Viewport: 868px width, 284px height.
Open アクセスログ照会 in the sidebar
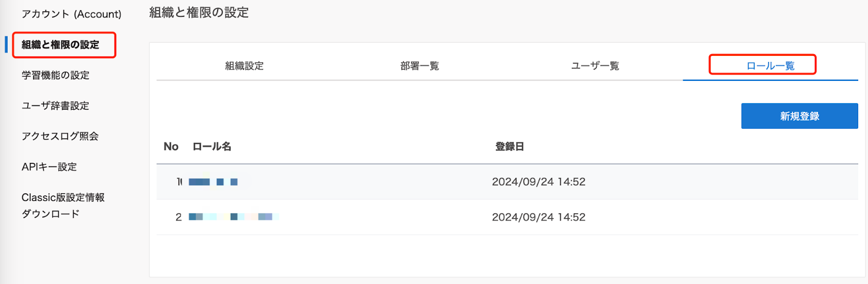[60, 136]
